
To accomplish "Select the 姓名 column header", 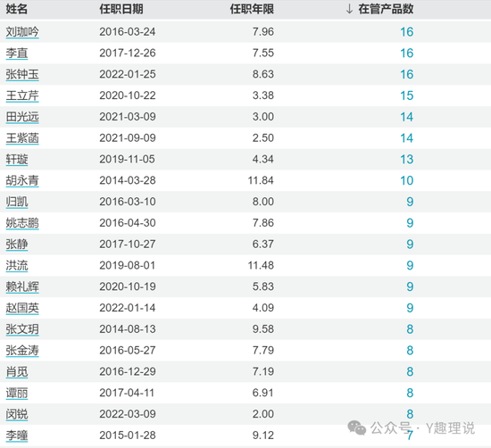I will point(17,9).
